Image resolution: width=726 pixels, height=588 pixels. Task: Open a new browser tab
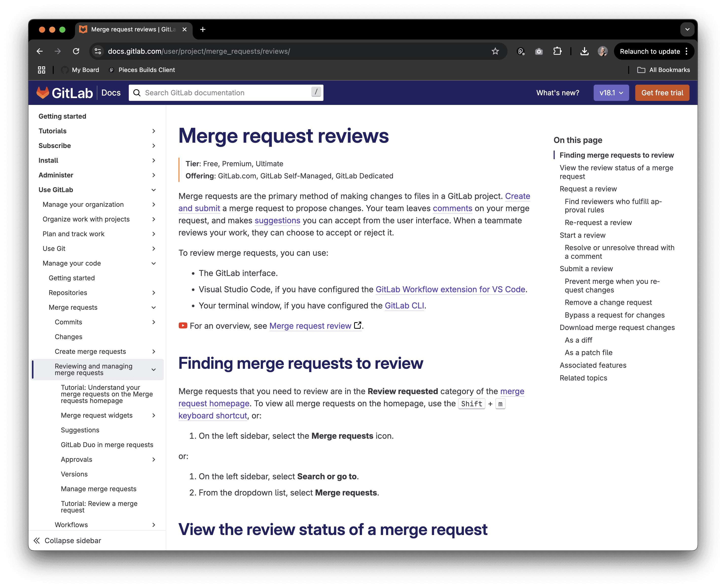coord(203,29)
